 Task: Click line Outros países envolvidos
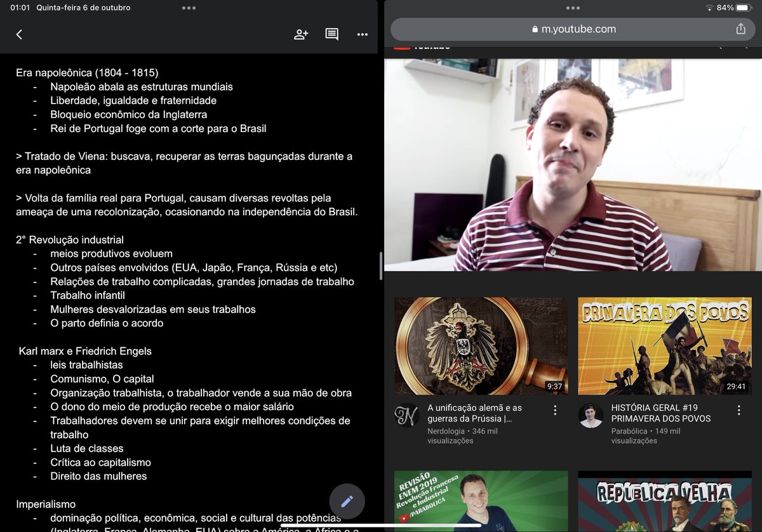194,267
